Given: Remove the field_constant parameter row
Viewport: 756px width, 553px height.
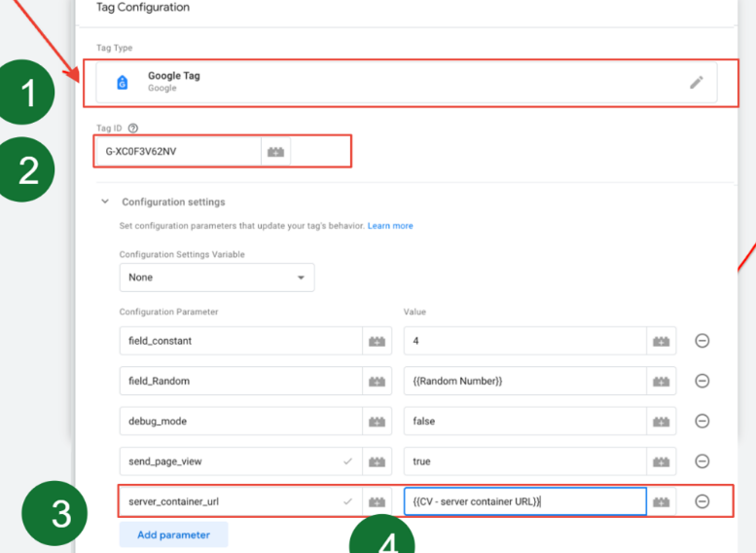Looking at the screenshot, I should pyautogui.click(x=702, y=341).
